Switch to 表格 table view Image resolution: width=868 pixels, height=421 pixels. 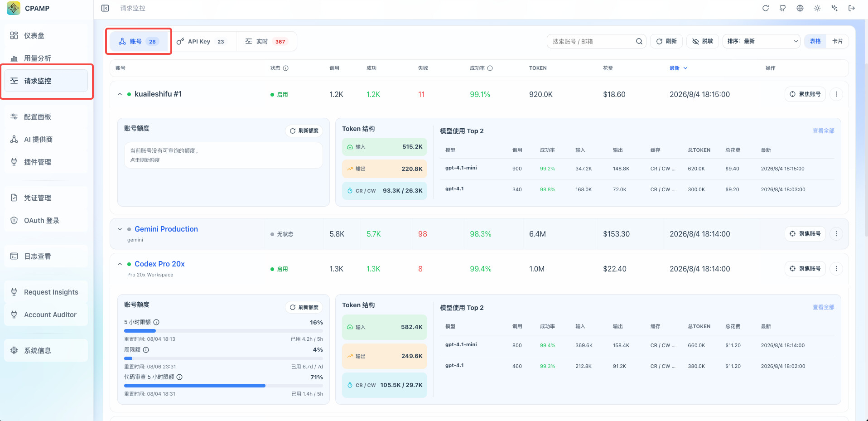815,41
